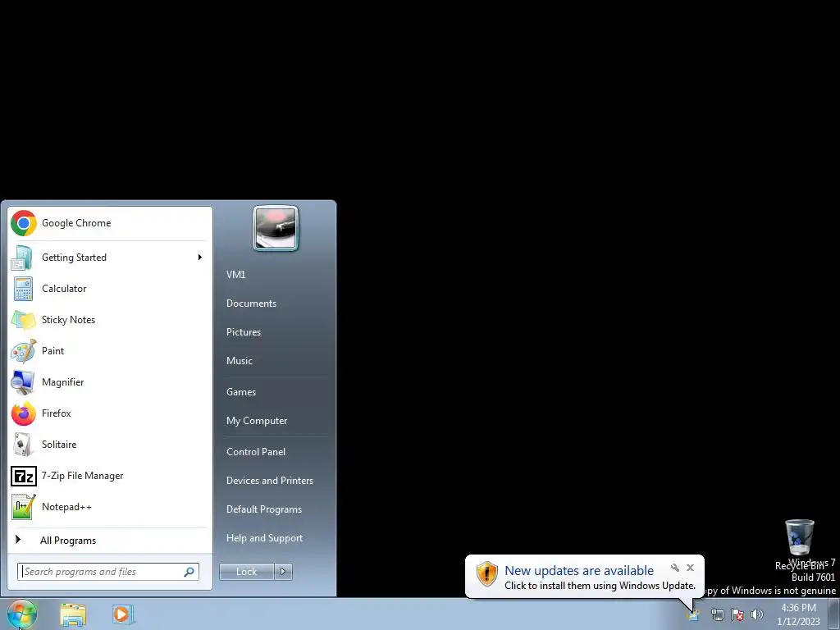
Task: Click 'New updates are available' title
Action: coord(579,571)
